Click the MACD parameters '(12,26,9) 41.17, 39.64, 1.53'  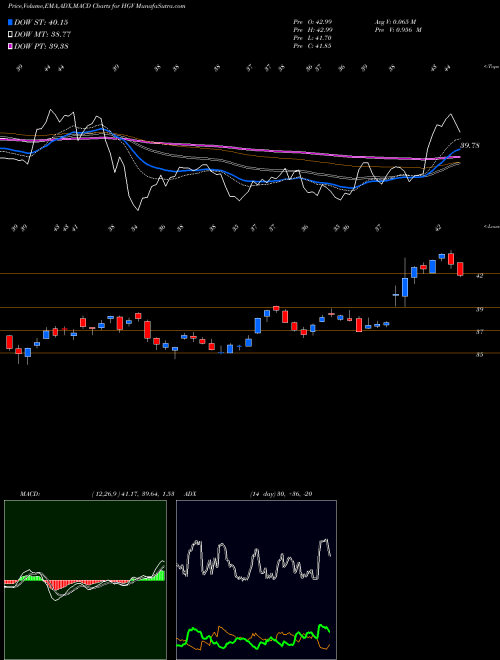[x=133, y=494]
